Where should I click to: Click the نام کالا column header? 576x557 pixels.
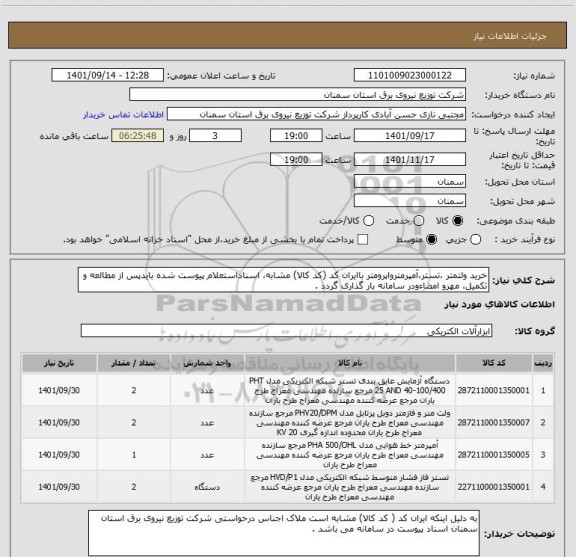click(350, 363)
